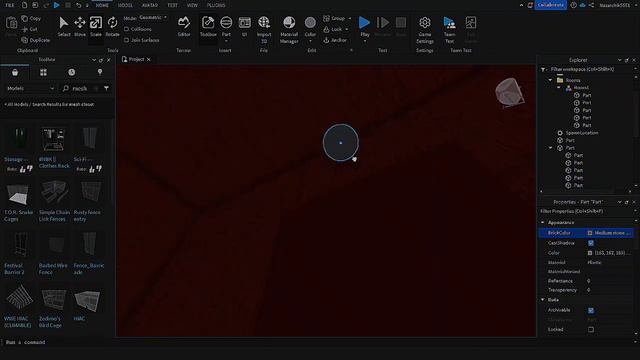Click the blue run arrow in quick access bar
Viewport: 640px width, 360px height.
57,5
